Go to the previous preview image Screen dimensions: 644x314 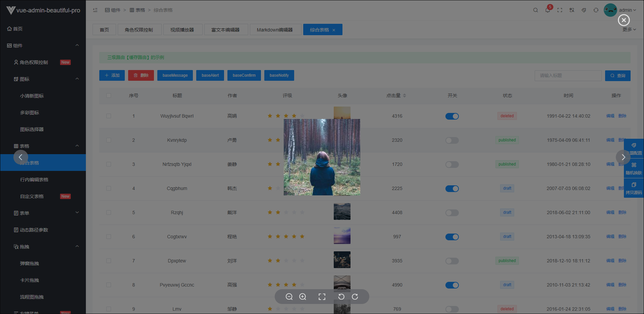[20, 157]
